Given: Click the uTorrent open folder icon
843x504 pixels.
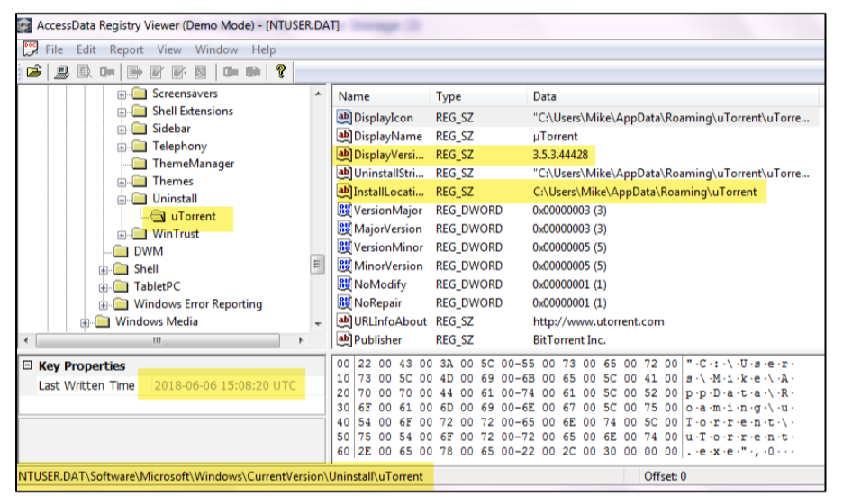Looking at the screenshot, I should coord(159,216).
